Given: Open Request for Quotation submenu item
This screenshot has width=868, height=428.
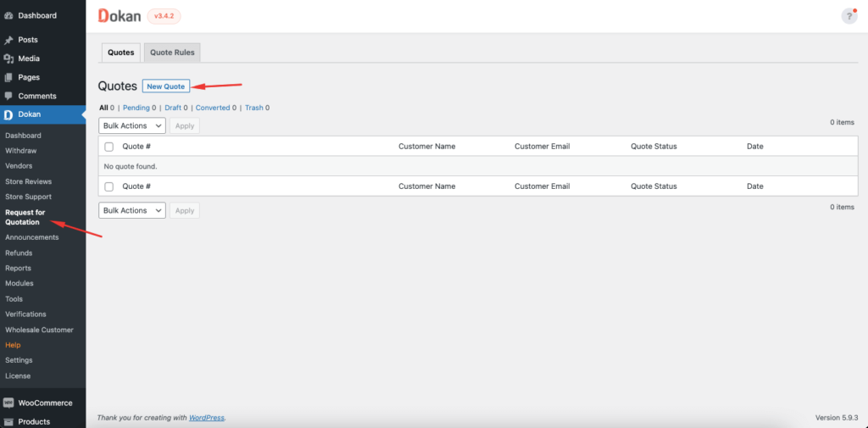Looking at the screenshot, I should [x=25, y=217].
